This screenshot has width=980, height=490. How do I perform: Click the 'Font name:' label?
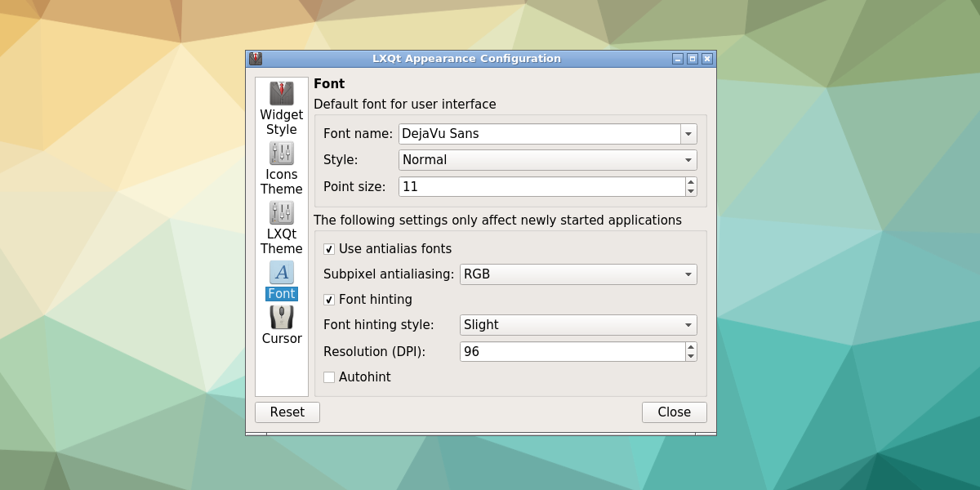point(358,134)
